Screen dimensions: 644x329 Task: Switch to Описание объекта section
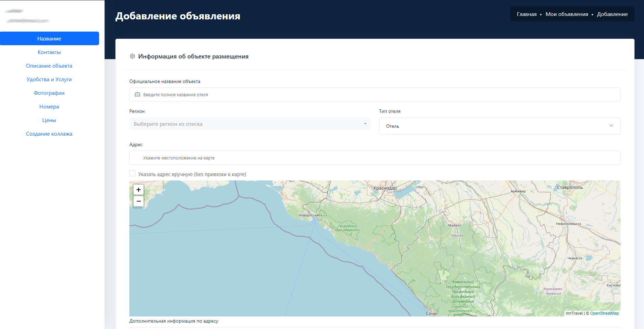coord(49,66)
